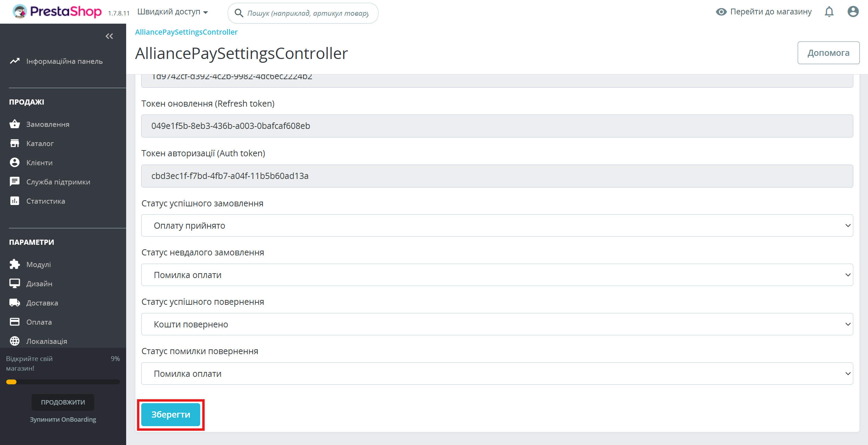Open the Швидкий доступ dropdown
The width and height of the screenshot is (868, 445).
point(172,12)
